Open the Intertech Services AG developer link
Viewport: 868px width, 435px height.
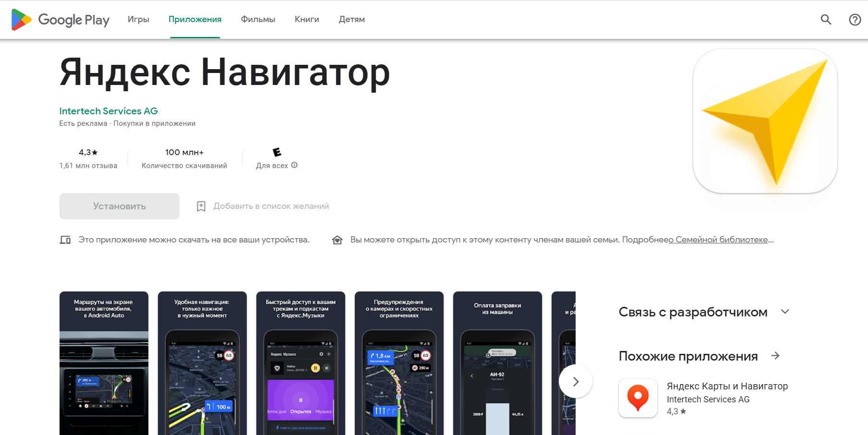(108, 111)
